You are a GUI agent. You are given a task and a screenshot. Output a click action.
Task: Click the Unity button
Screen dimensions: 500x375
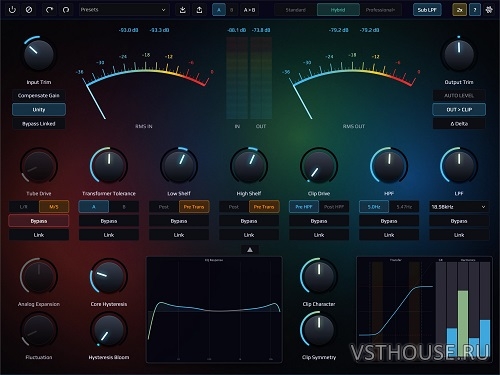point(39,110)
